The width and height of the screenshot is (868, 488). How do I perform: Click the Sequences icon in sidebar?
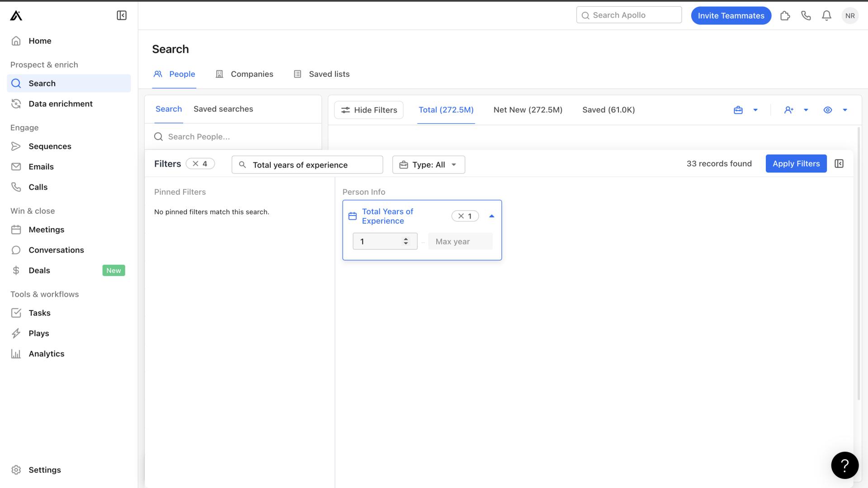click(16, 146)
